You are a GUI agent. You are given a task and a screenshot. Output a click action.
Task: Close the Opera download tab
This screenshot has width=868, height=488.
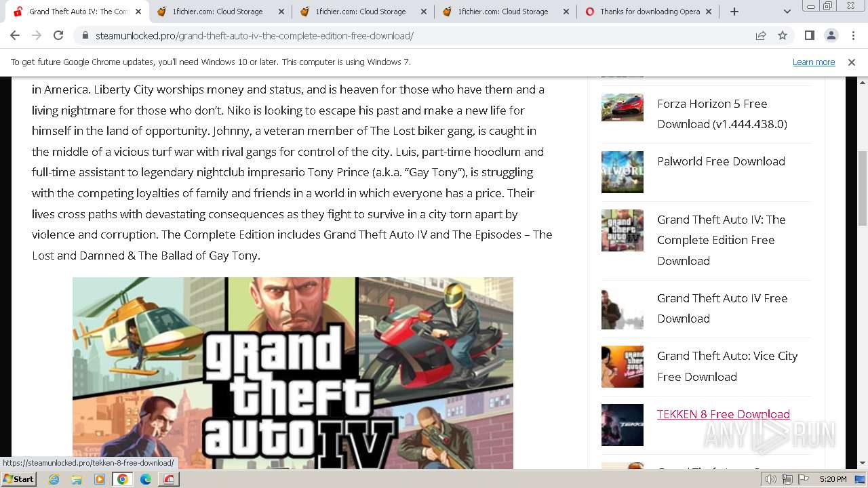tap(709, 12)
